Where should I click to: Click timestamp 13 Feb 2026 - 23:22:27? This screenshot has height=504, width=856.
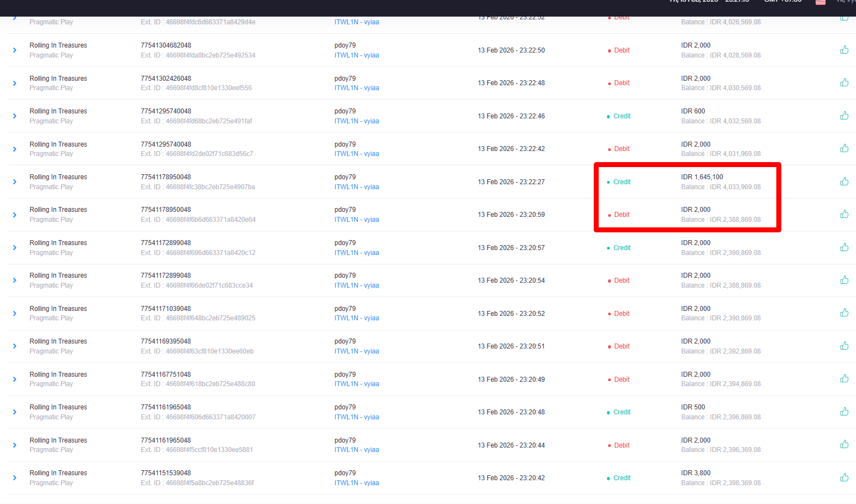[x=511, y=182]
